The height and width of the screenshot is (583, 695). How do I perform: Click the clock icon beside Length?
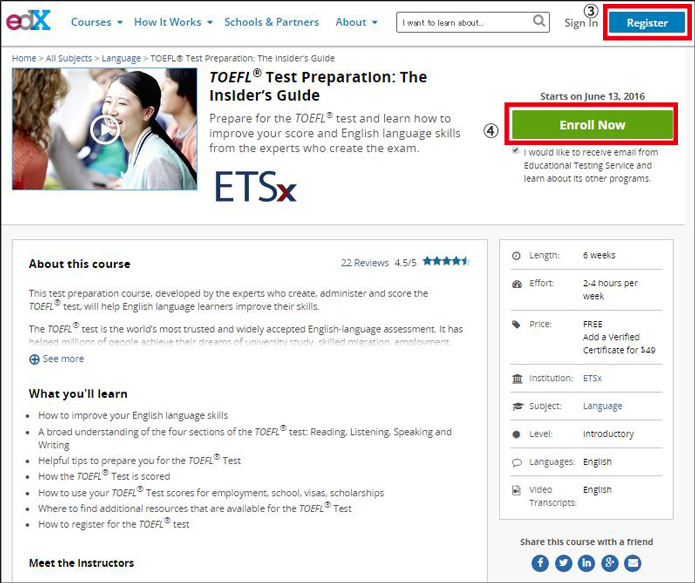[x=516, y=255]
